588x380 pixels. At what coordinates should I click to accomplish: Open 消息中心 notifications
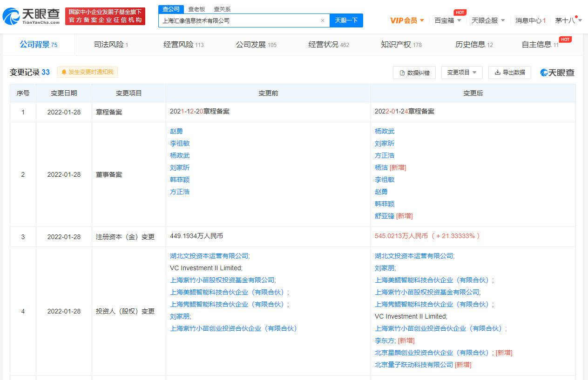[530, 20]
